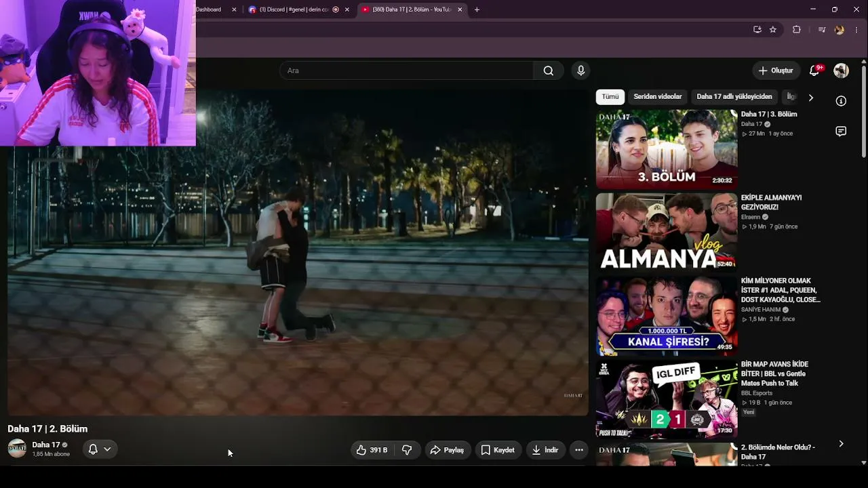Open the Daha 17 channel name link
The image size is (868, 488).
click(46, 445)
